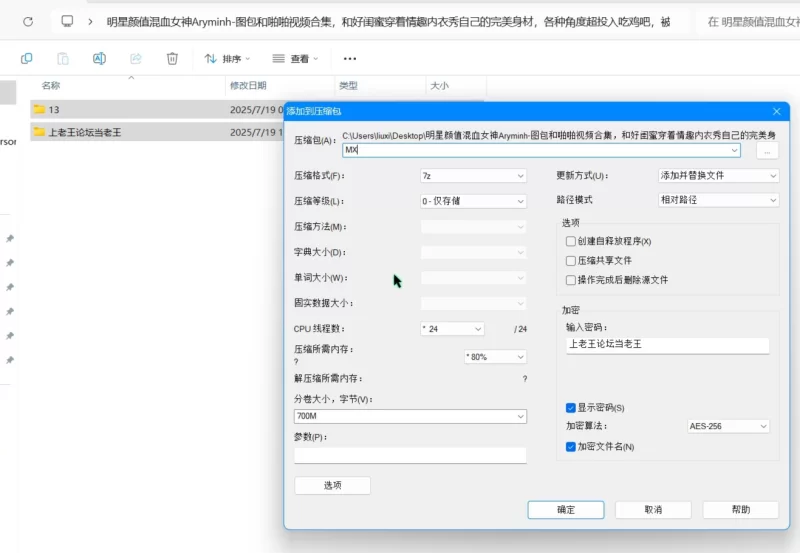Open the 排序 sort menu

[x=227, y=59]
